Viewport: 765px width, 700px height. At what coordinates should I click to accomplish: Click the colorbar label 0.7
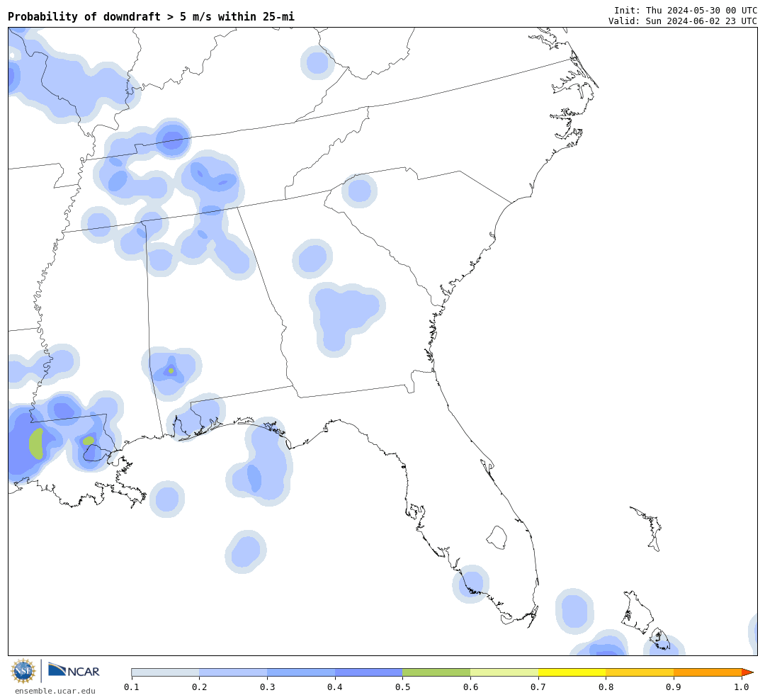point(538,687)
